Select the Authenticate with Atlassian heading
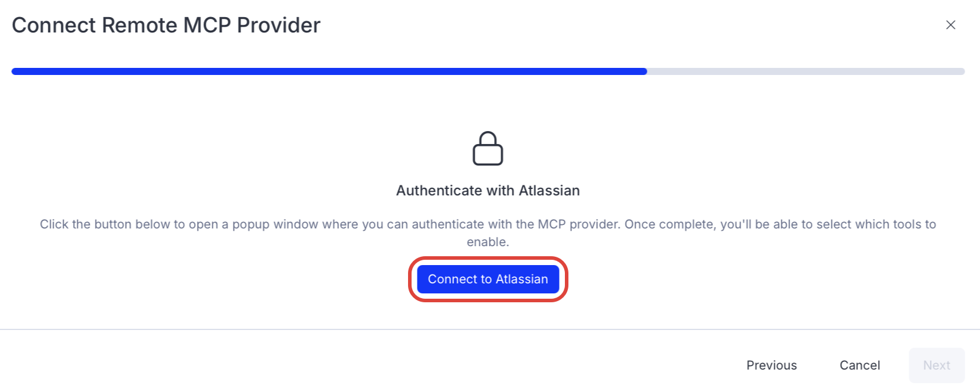This screenshot has width=980, height=392. tap(488, 191)
